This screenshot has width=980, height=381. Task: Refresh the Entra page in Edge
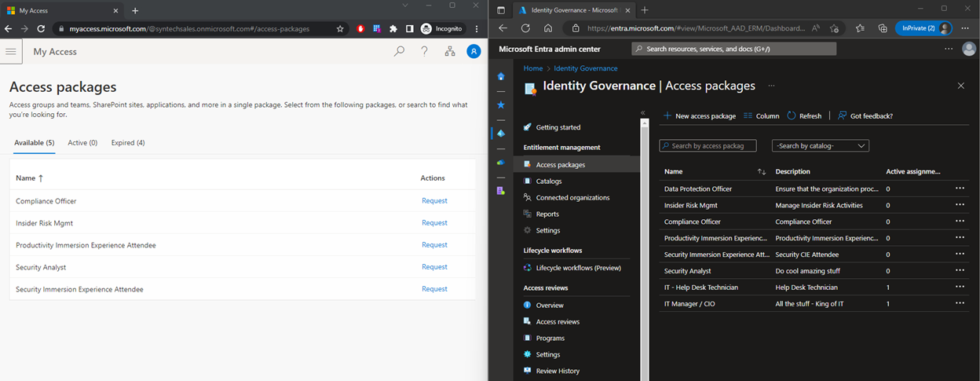coord(525,27)
